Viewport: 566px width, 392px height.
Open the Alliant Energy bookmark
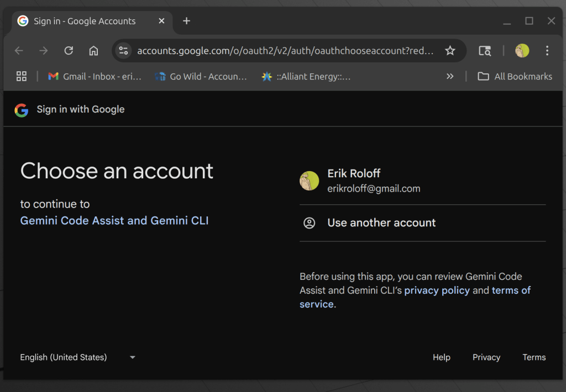306,76
